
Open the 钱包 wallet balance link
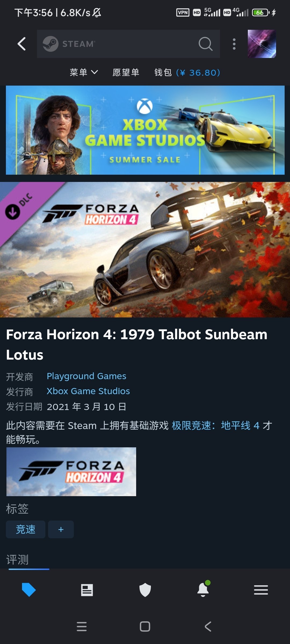click(x=187, y=72)
